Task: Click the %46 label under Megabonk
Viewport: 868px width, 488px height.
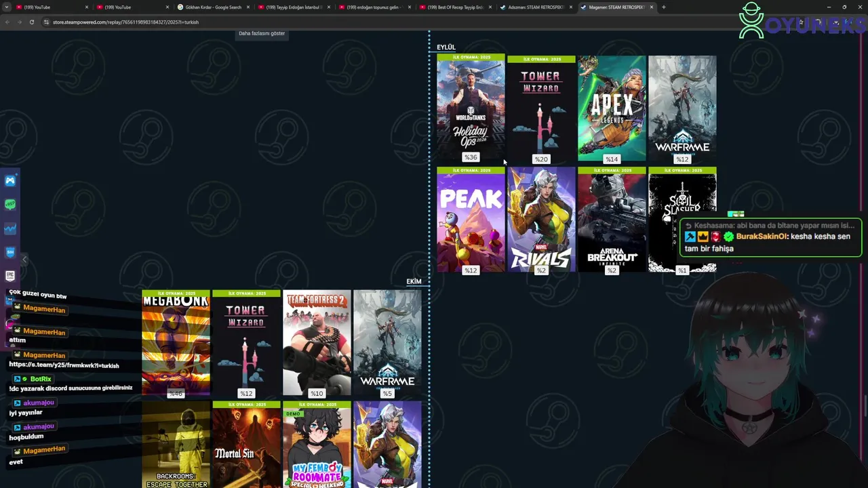Action: 176,393
